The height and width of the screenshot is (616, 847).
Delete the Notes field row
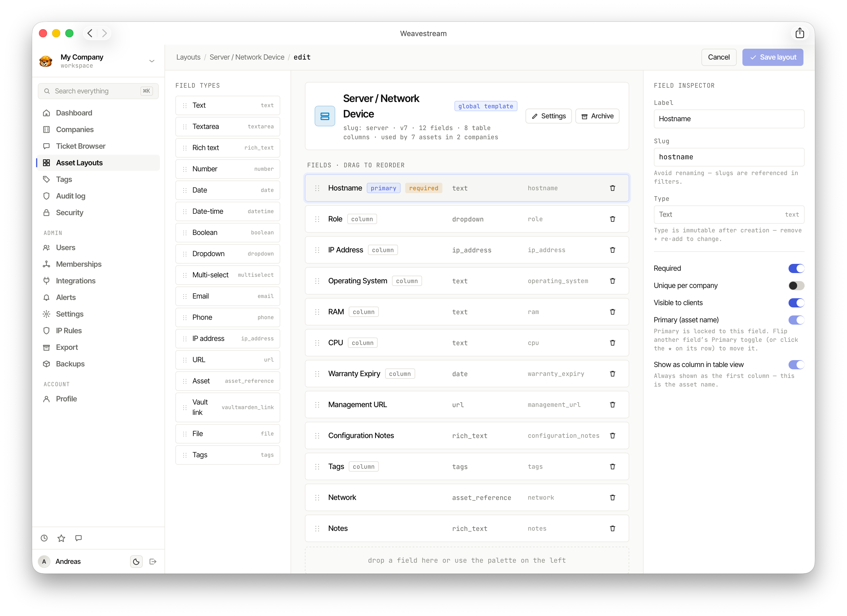[x=612, y=529]
